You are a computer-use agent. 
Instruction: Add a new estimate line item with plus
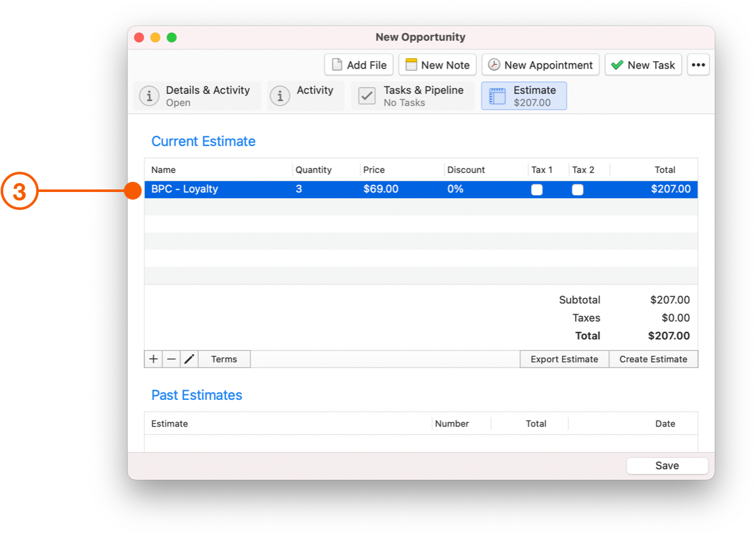[x=153, y=359]
